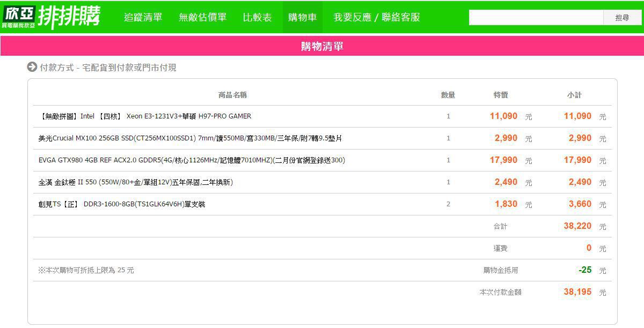Open the 追蹤清單 menu item
The image size is (644, 328).
[143, 17]
